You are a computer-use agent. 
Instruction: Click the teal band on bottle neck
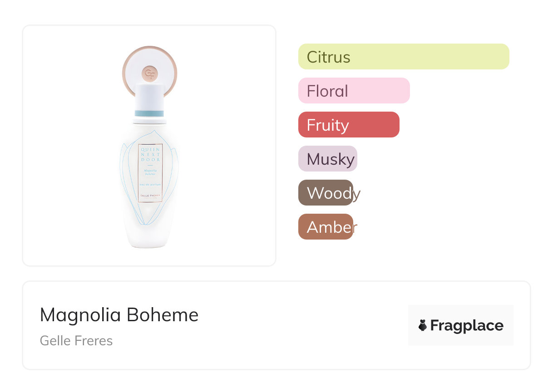pyautogui.click(x=149, y=113)
